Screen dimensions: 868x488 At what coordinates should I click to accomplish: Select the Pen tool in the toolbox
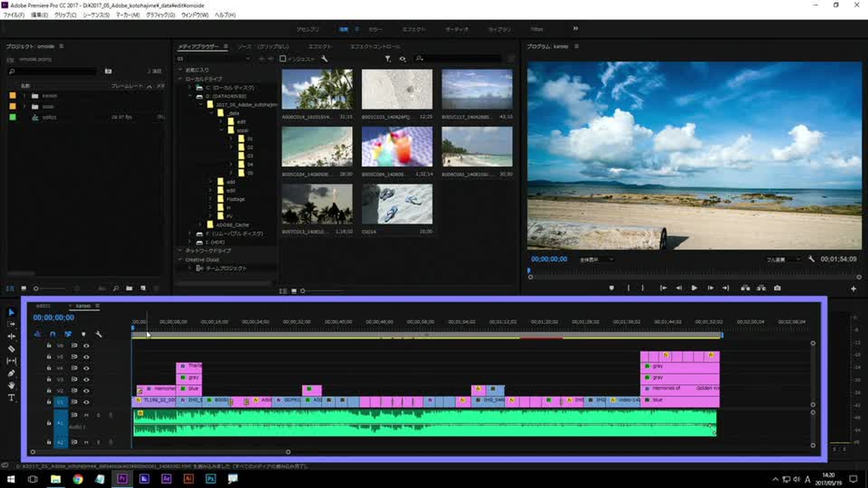click(x=11, y=373)
